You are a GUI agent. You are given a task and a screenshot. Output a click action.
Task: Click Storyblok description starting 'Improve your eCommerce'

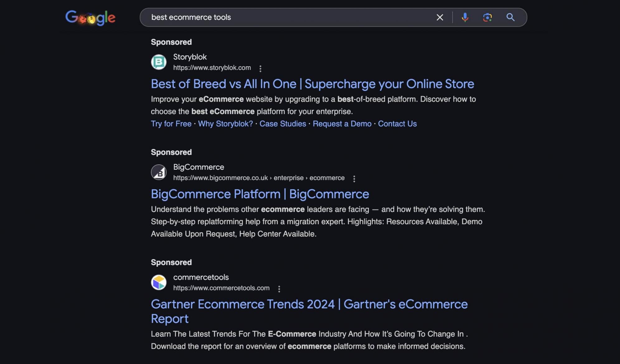[313, 105]
